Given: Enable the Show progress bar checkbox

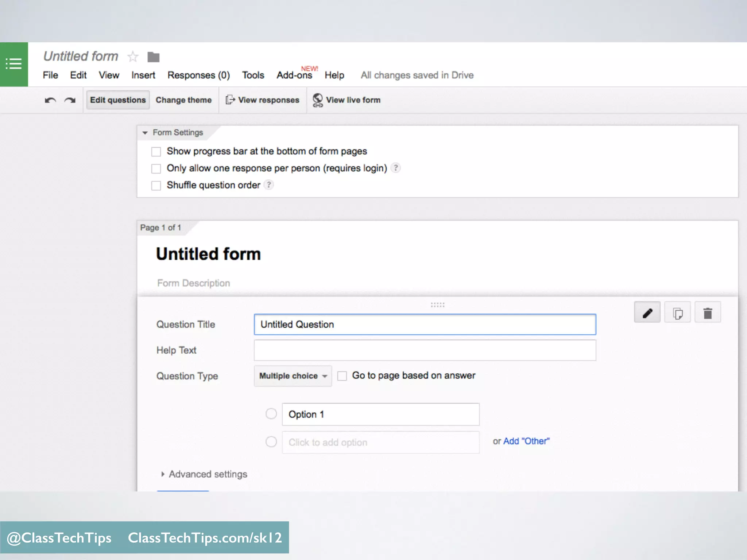Looking at the screenshot, I should [x=156, y=151].
